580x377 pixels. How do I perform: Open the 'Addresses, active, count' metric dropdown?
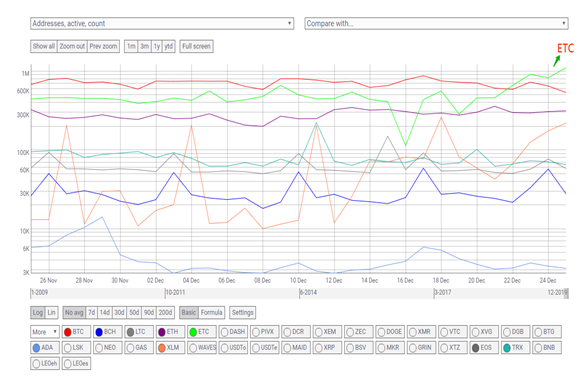pos(162,24)
